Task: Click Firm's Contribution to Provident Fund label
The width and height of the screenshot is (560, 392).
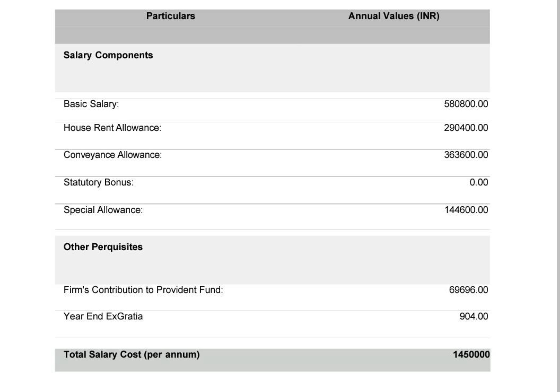Action: (143, 290)
